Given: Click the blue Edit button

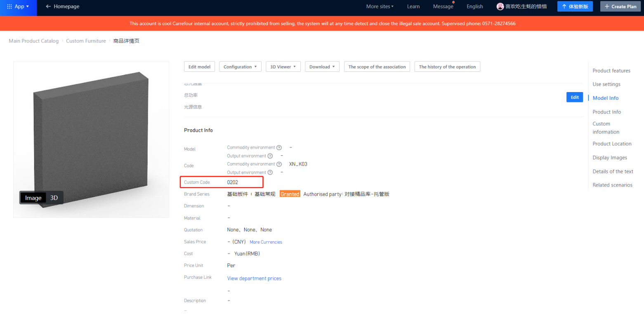Looking at the screenshot, I should (574, 97).
